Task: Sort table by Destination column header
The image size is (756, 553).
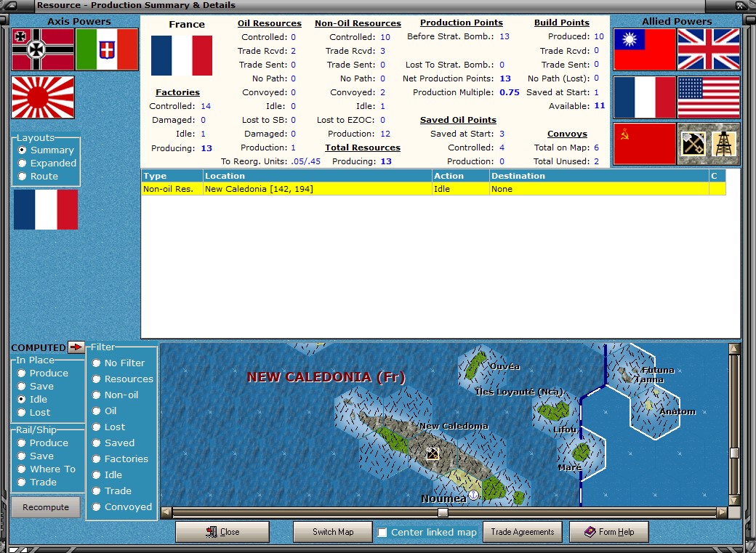Action: click(599, 176)
